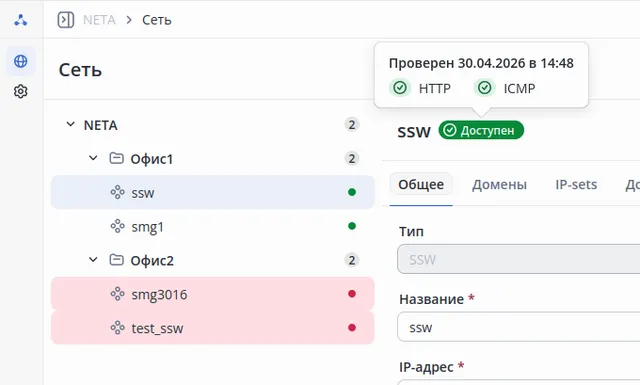Click the Проверен 30.04.2026 tooltip text

click(481, 63)
